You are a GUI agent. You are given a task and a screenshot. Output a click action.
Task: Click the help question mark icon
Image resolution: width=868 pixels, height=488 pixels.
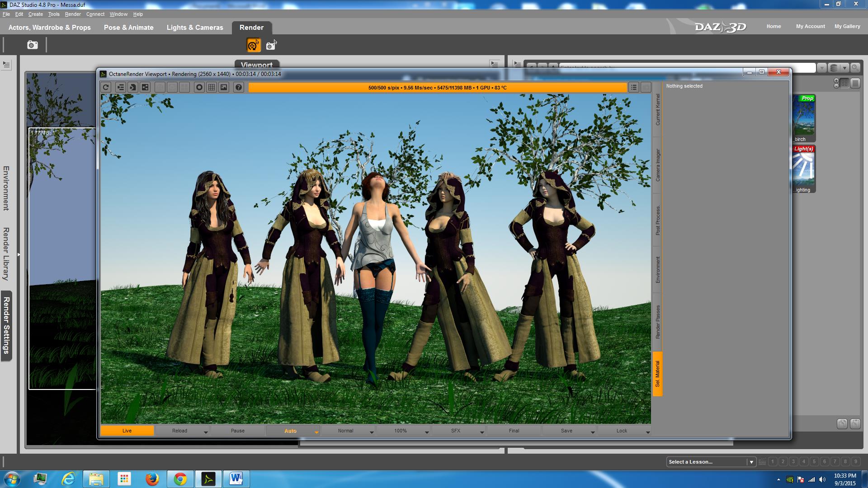coord(239,88)
